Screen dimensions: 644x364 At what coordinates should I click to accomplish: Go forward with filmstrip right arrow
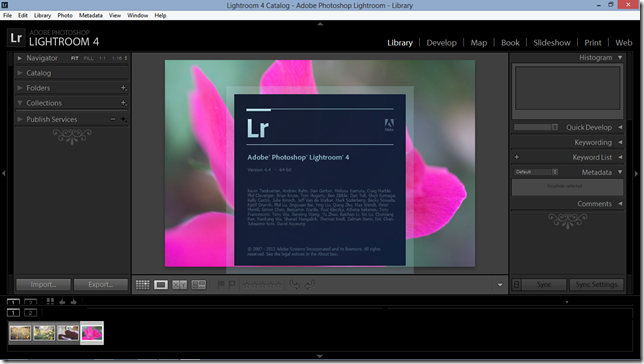[x=74, y=302]
